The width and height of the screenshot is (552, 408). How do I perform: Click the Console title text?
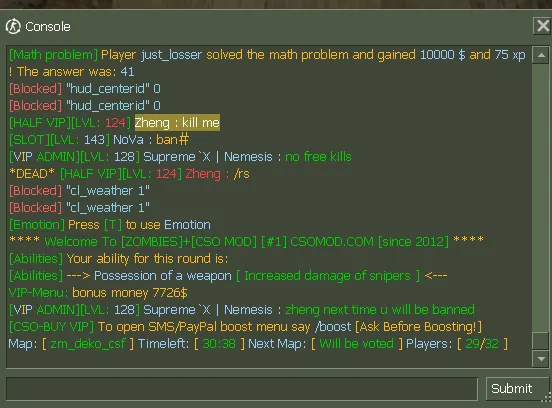tap(48, 27)
